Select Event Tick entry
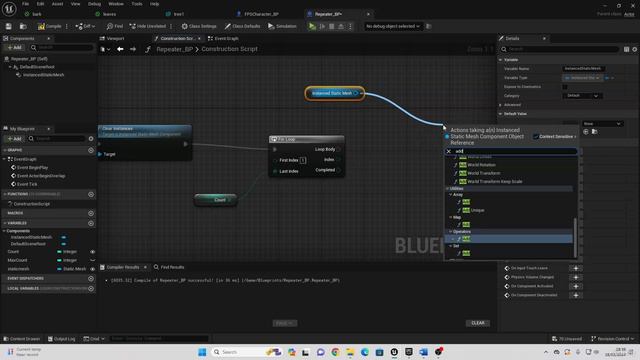 (x=27, y=184)
